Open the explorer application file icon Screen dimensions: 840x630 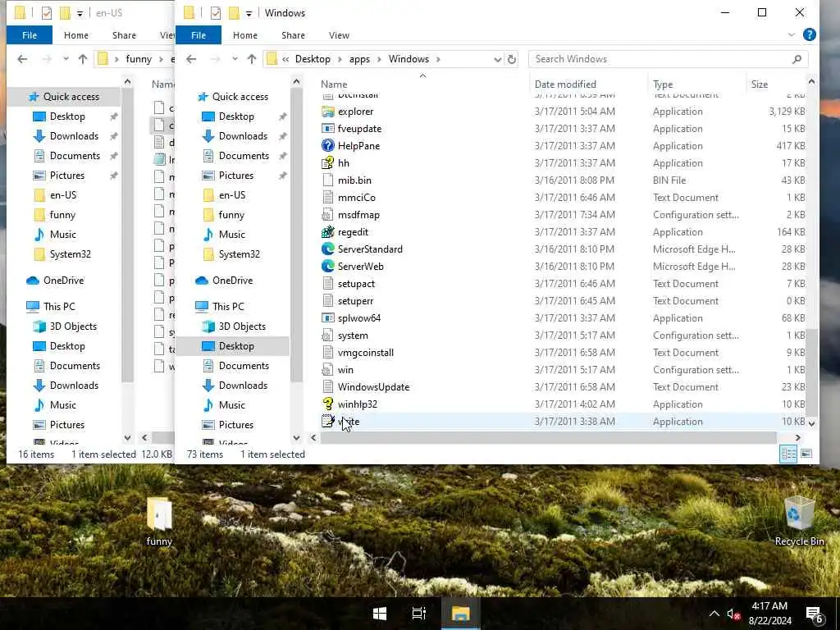(x=328, y=112)
